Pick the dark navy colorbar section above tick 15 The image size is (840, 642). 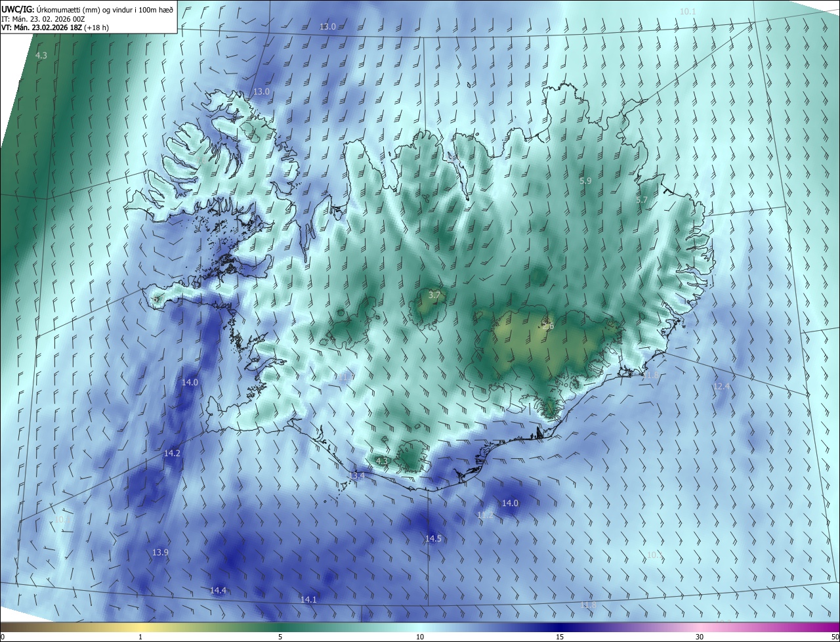(560, 627)
